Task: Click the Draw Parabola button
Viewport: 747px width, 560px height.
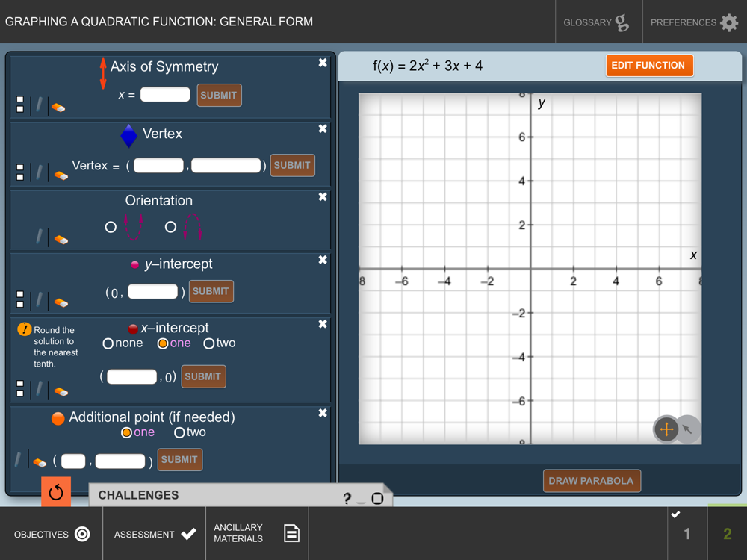Action: 591,481
